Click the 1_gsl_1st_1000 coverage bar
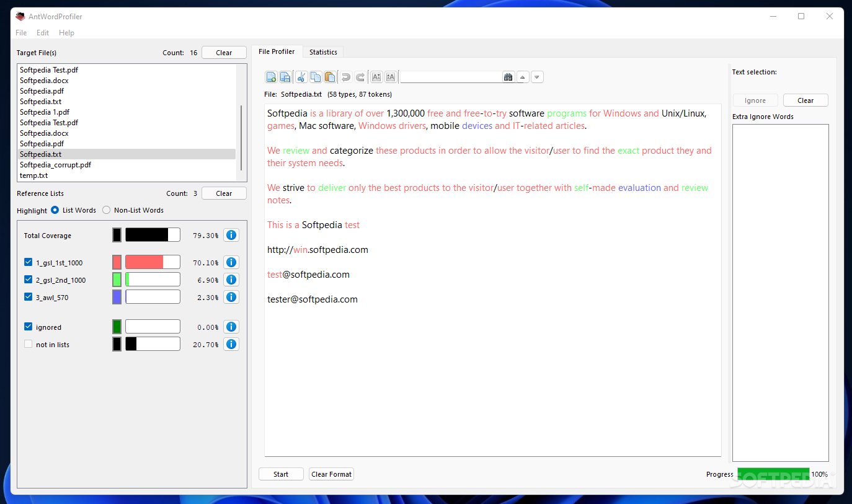The height and width of the screenshot is (504, 852). coord(153,262)
